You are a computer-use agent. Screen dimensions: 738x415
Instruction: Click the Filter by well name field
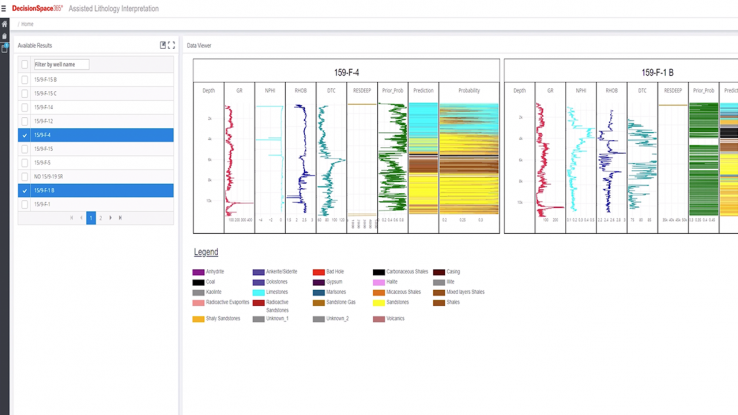click(61, 65)
